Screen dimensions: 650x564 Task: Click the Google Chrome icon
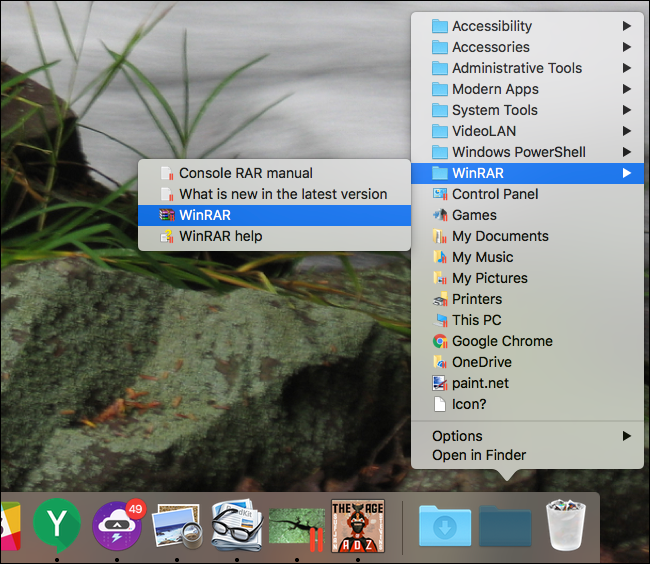[440, 341]
